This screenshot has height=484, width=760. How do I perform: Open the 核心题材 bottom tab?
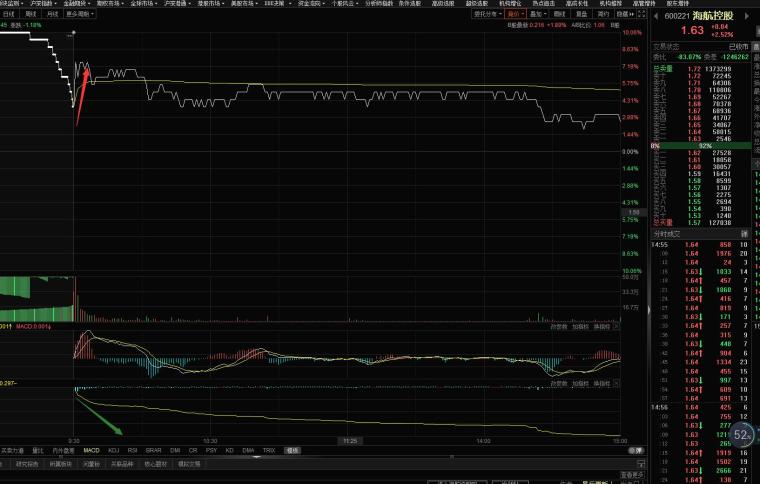tap(155, 464)
